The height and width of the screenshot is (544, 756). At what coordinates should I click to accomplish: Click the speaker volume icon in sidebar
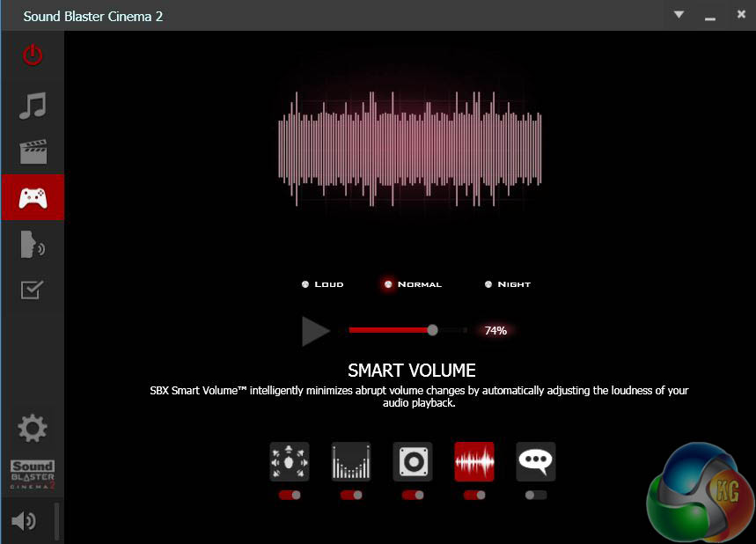click(24, 521)
